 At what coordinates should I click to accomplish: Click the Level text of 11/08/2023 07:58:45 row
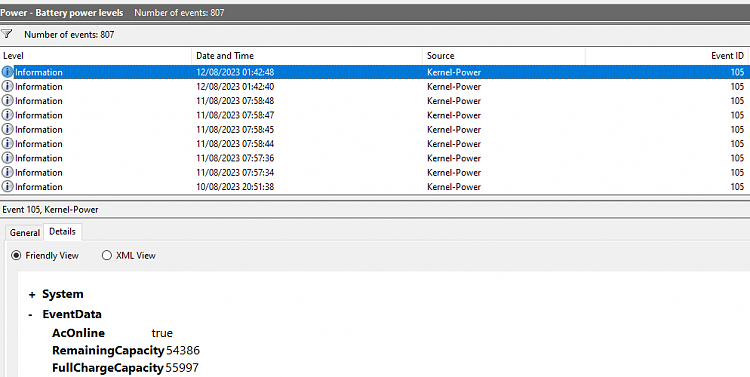(39, 130)
